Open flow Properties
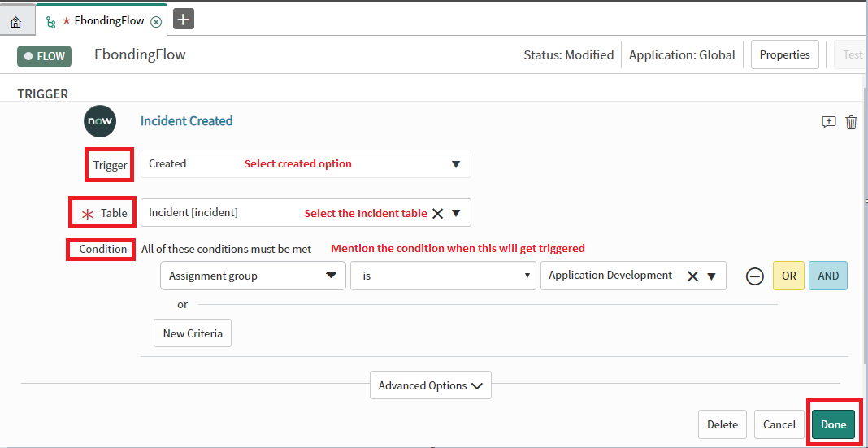Viewport: 868px width, 448px height. tap(784, 54)
